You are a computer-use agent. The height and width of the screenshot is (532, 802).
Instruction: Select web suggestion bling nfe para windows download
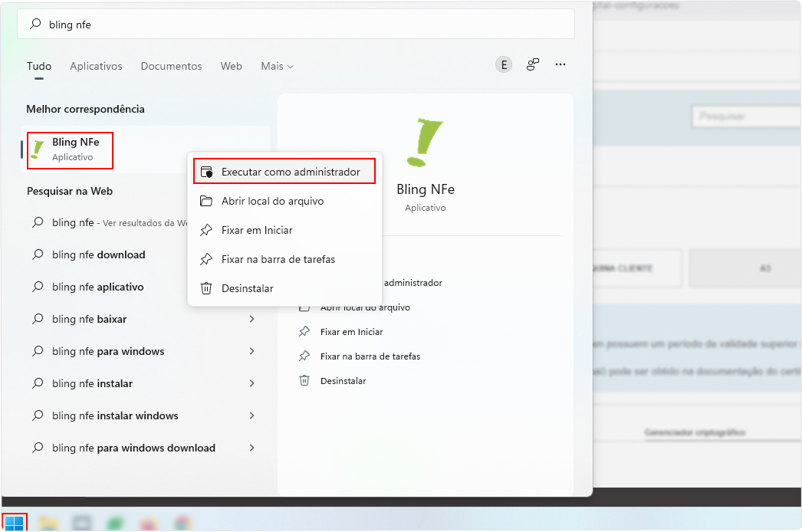(x=145, y=448)
